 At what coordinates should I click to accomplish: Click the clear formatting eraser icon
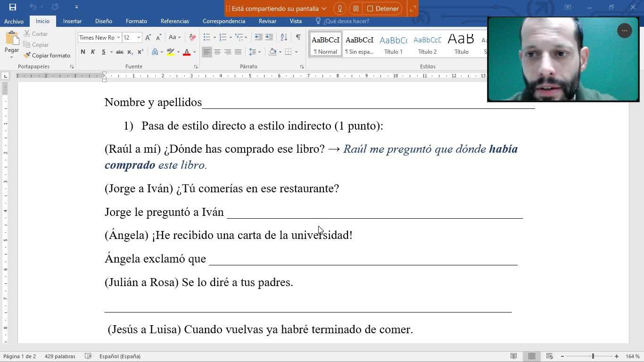point(192,37)
